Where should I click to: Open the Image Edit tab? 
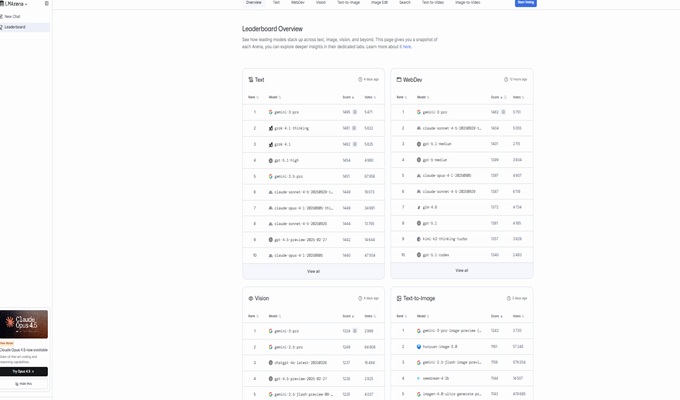(379, 3)
